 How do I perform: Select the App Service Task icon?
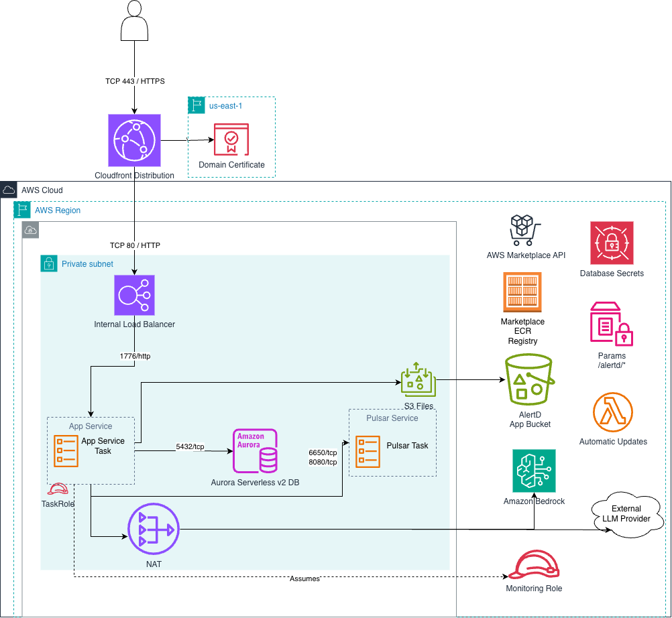tap(66, 451)
